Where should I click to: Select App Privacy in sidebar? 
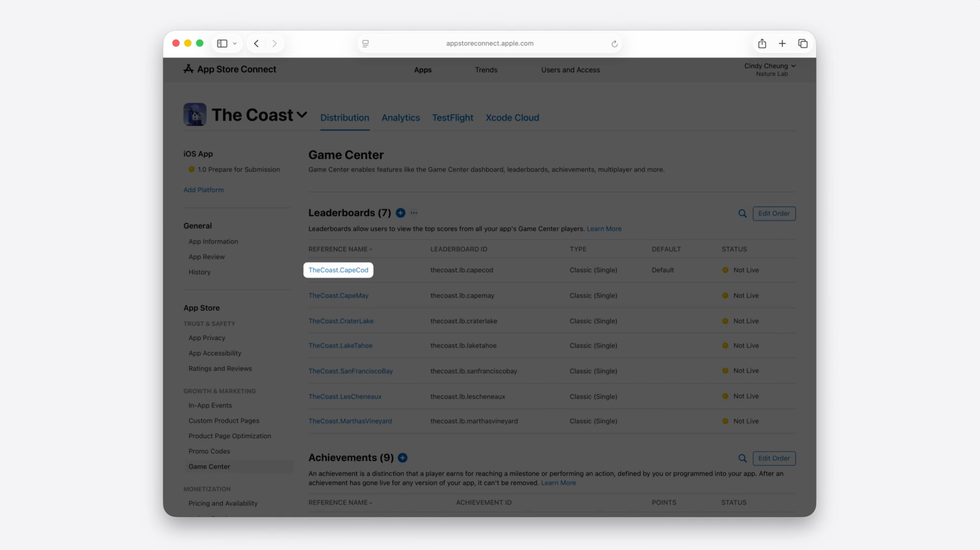click(x=207, y=338)
